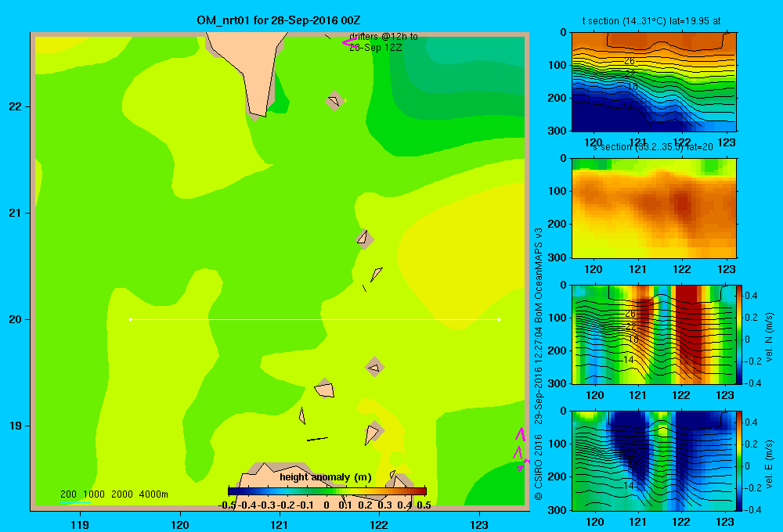
Task: Click the vel. N velocity colorbar strip
Action: point(740,334)
